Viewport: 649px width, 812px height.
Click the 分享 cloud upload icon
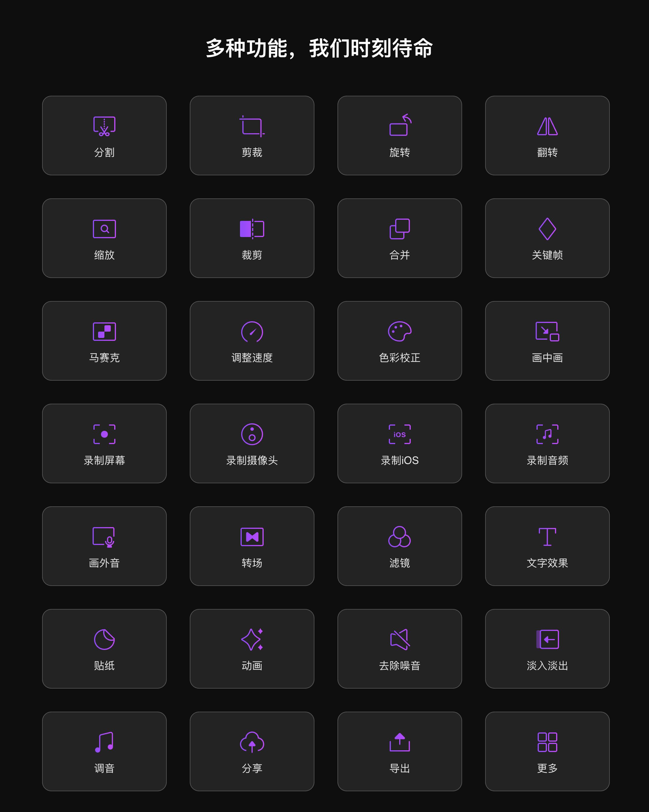[x=252, y=742]
